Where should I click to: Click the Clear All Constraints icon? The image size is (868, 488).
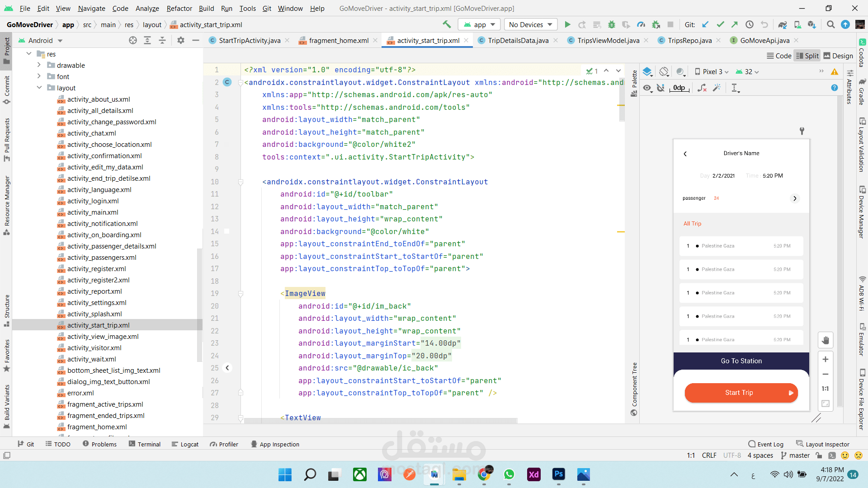pyautogui.click(x=702, y=88)
